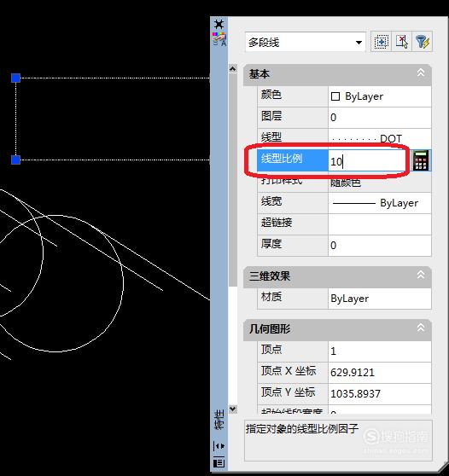
Task: Toggle auto-hide arrows icon on palette bar
Action: (x=219, y=446)
